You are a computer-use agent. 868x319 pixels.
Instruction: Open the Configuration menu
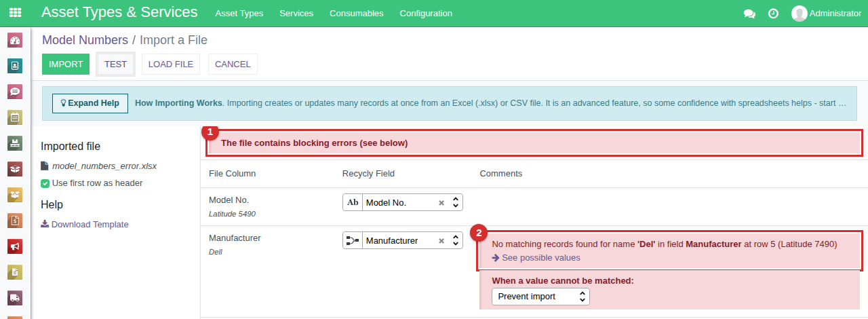[x=426, y=14]
